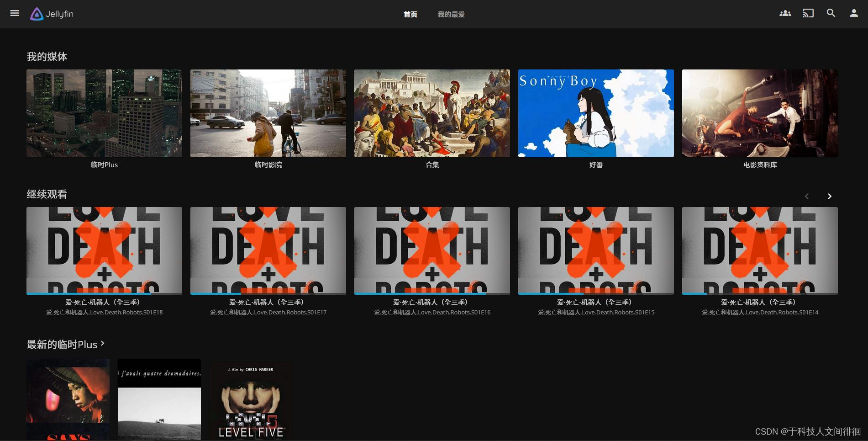Resume Love Death Robots S01E16 thumbnail
This screenshot has width=868, height=441.
tap(432, 250)
